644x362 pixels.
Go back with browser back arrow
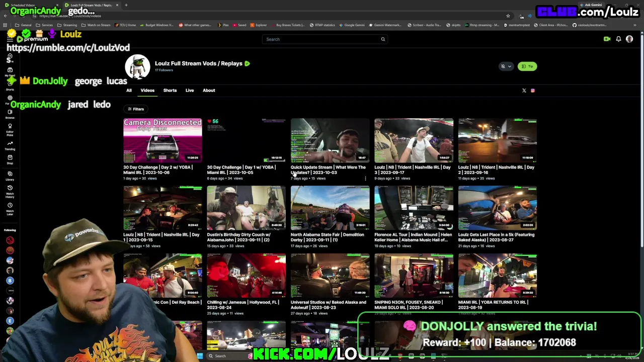5,16
